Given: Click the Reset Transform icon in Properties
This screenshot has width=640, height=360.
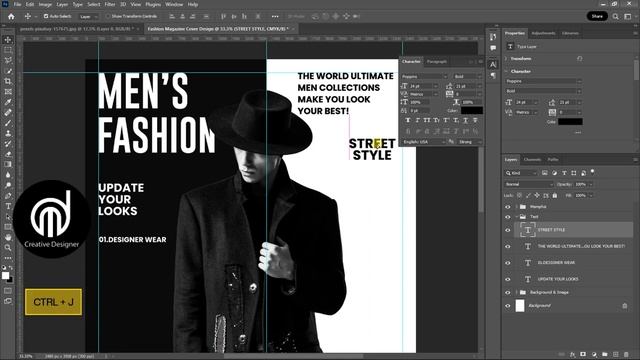Looking at the screenshot, I should point(580,59).
